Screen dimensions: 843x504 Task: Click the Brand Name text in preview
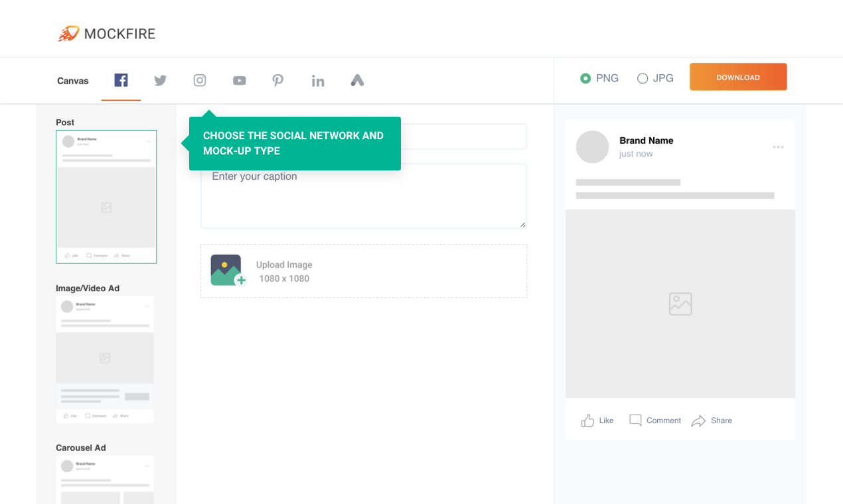point(647,141)
